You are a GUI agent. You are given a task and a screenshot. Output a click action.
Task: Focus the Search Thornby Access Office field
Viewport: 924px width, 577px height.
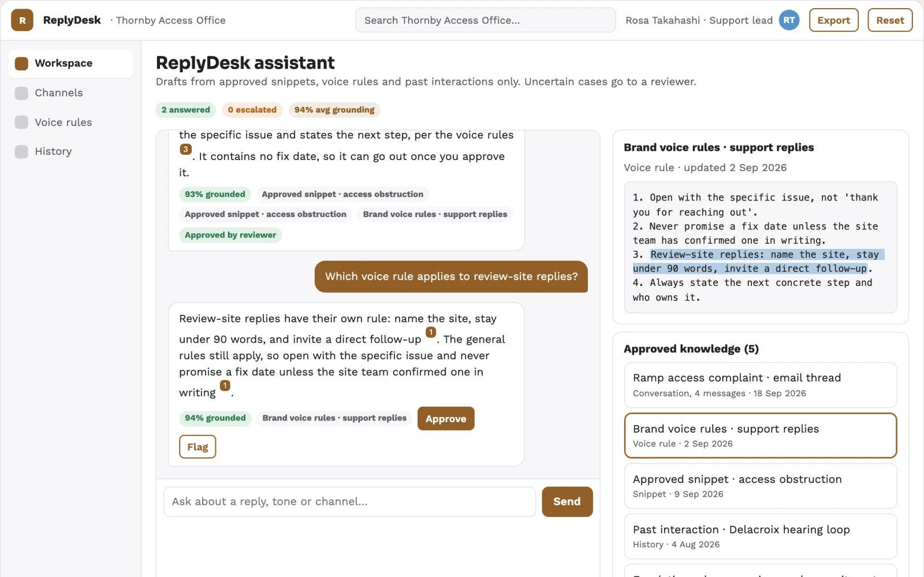(485, 20)
